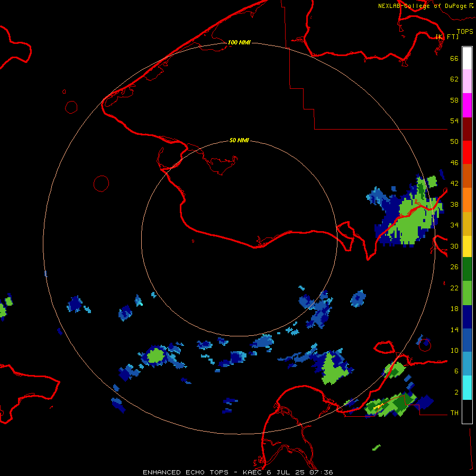Screen dimensions: 476x476
Task: Click the "14" legend value
Action: point(454,329)
